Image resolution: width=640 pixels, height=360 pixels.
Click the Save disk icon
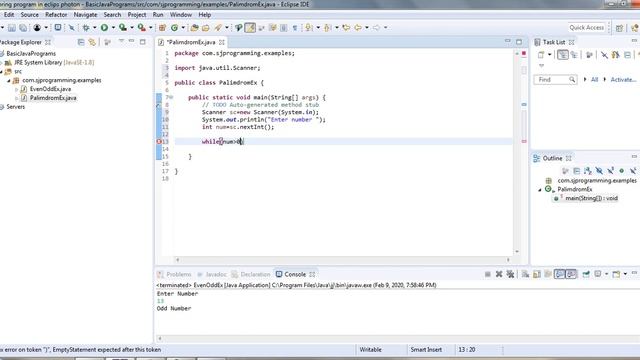tap(11, 27)
